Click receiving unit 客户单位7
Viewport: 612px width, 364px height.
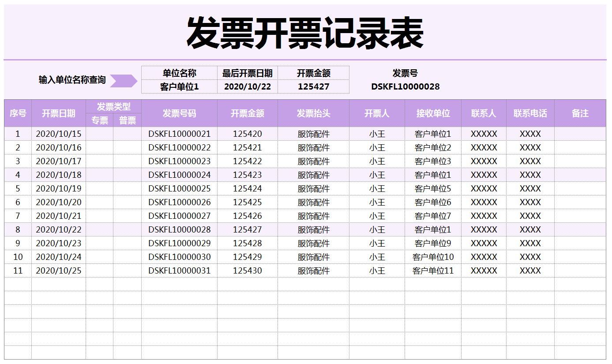click(x=433, y=216)
